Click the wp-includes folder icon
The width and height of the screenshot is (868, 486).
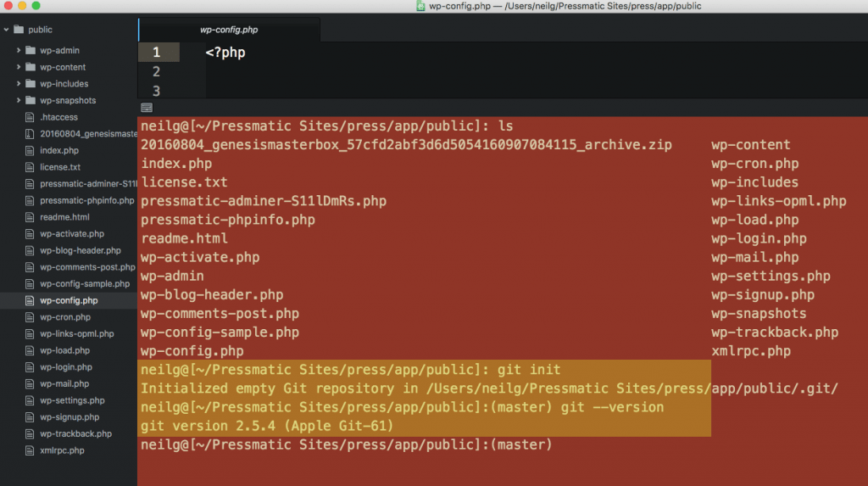tap(31, 84)
